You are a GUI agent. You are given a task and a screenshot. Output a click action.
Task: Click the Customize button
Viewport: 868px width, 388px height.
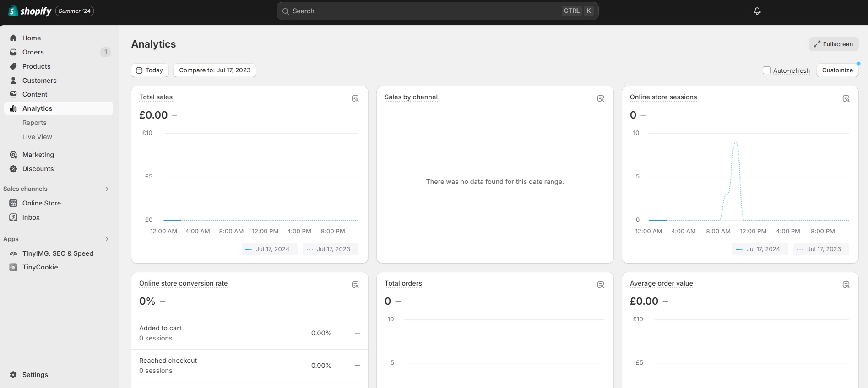point(837,70)
